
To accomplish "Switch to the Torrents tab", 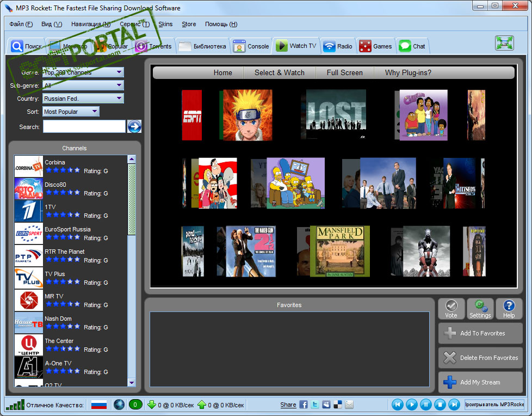I will tap(153, 46).
